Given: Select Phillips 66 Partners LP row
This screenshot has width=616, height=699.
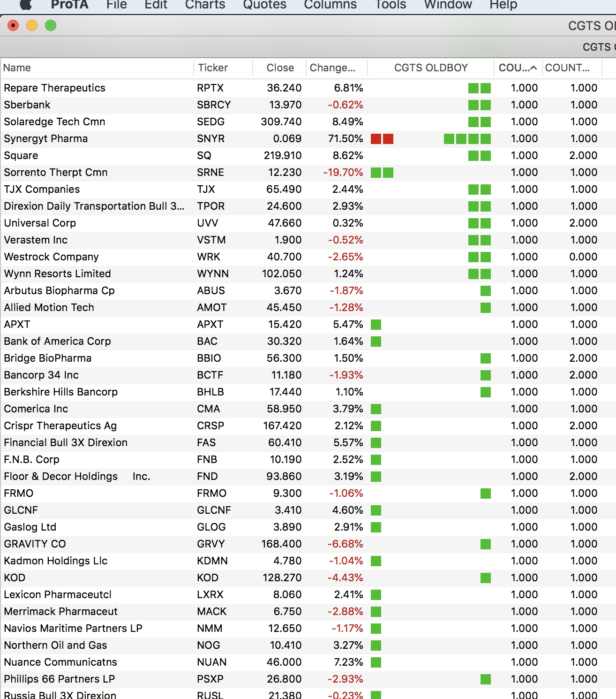Looking at the screenshot, I should [x=308, y=679].
